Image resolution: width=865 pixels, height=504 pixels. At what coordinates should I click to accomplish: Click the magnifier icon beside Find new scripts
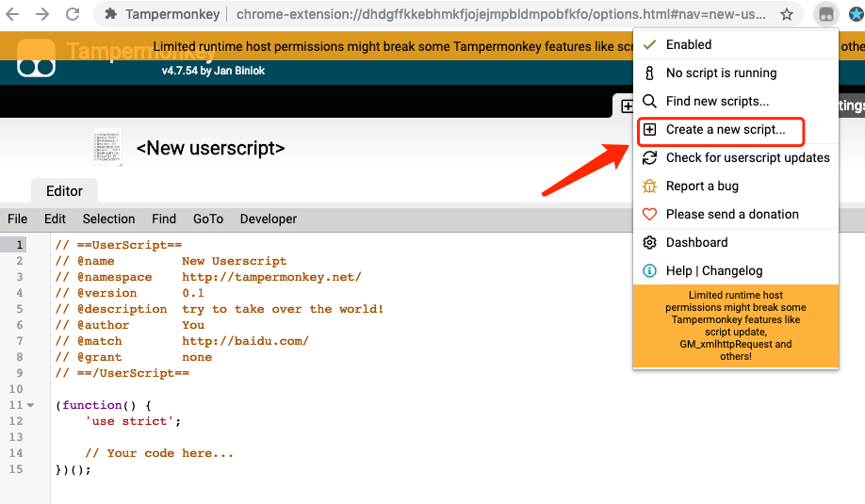[650, 101]
